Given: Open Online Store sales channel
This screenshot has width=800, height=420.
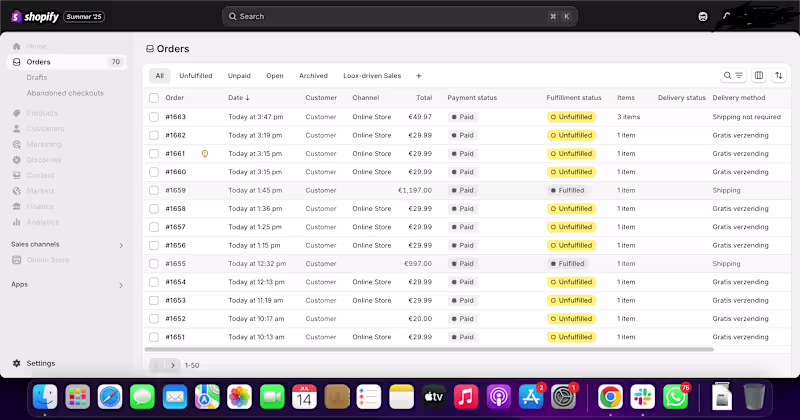Looking at the screenshot, I should pos(47,260).
